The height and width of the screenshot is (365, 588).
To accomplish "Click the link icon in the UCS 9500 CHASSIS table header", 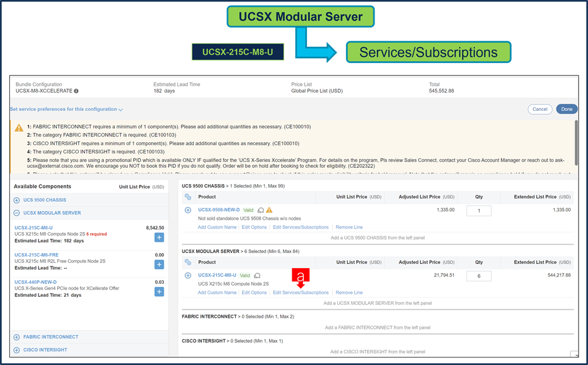I will pos(188,196).
